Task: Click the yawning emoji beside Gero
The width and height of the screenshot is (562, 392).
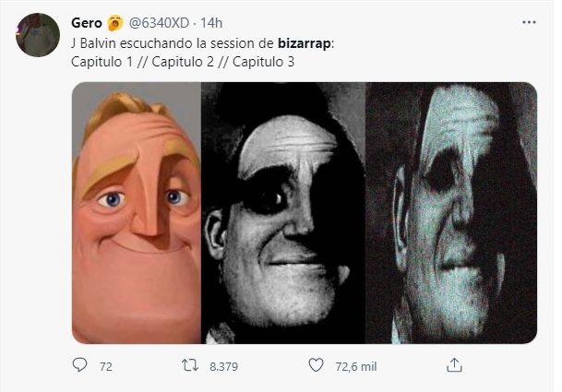Action: 113,22
